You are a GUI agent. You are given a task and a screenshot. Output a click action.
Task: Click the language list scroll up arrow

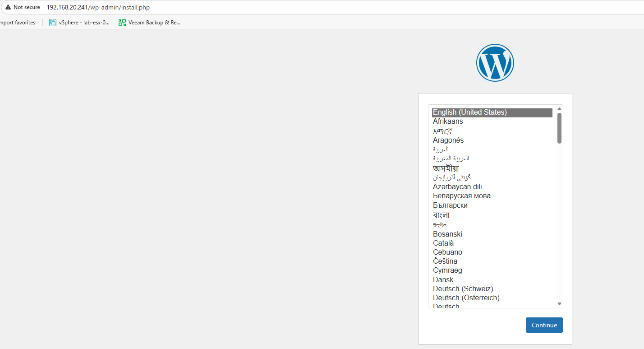click(559, 109)
